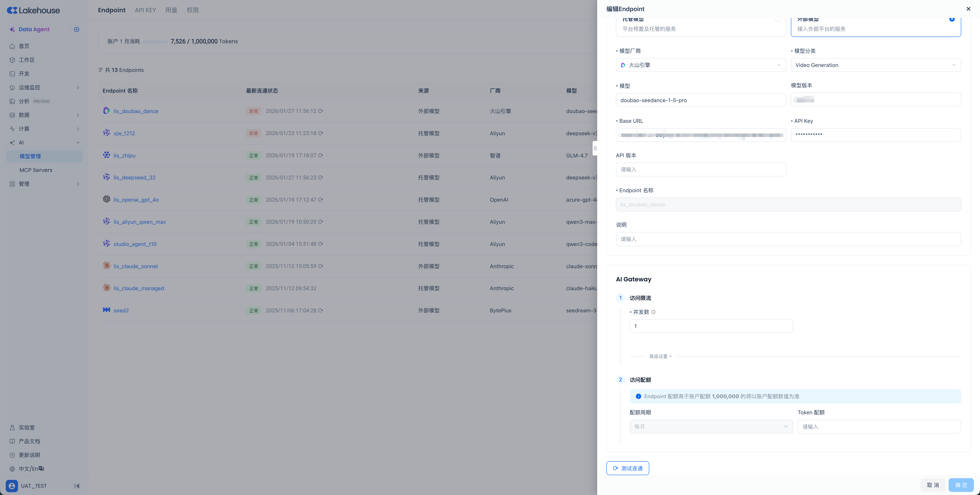Refresh connectivity status for lis_zhipu row

click(x=321, y=155)
